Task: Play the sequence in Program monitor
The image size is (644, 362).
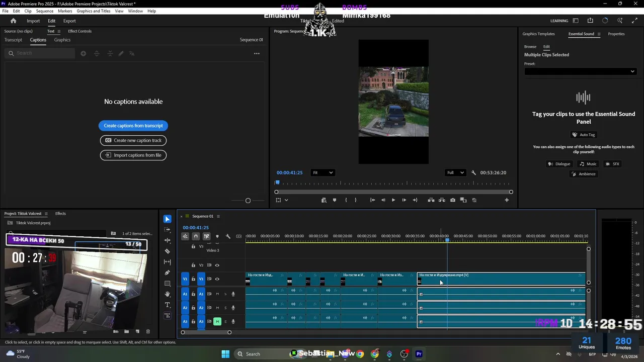Action: pyautogui.click(x=393, y=200)
